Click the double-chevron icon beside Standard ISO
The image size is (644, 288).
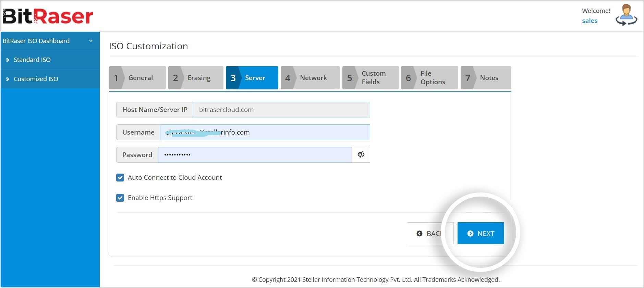point(8,60)
